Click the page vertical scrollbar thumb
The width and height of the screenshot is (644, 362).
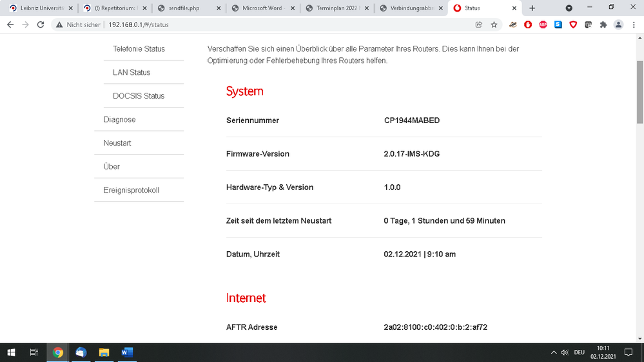pyautogui.click(x=640, y=92)
